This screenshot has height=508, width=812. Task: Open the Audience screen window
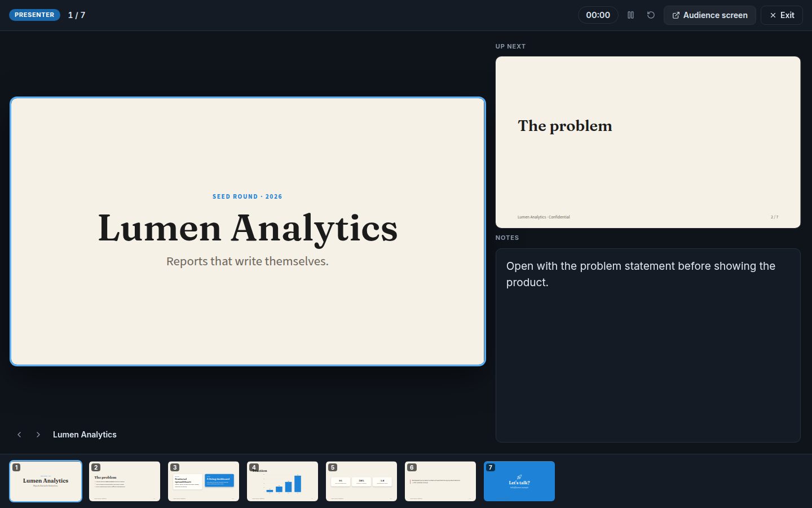point(710,15)
